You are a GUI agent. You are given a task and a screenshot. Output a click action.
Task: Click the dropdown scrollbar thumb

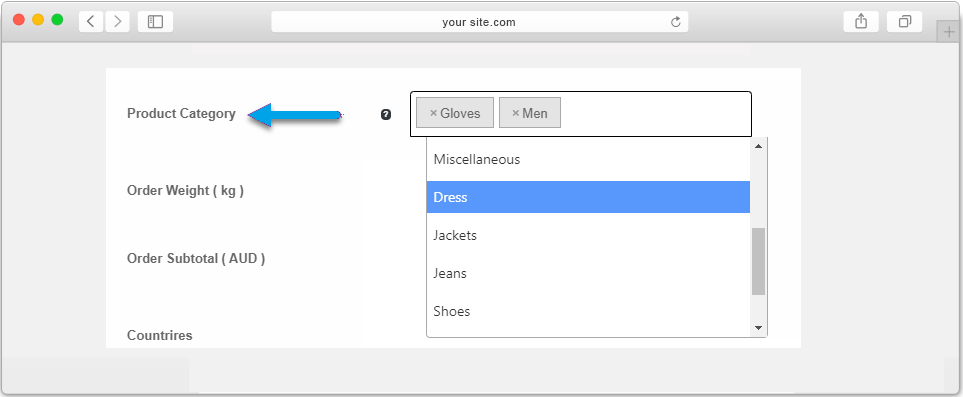click(x=758, y=261)
